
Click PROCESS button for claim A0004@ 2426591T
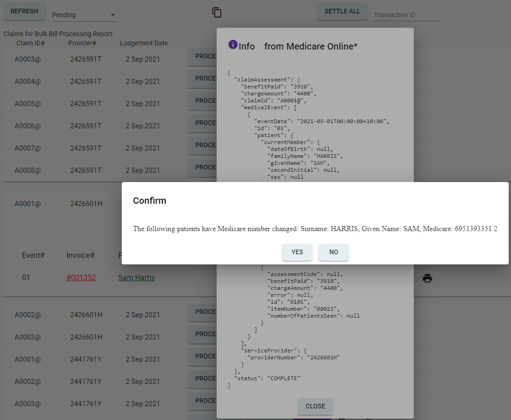point(202,79)
